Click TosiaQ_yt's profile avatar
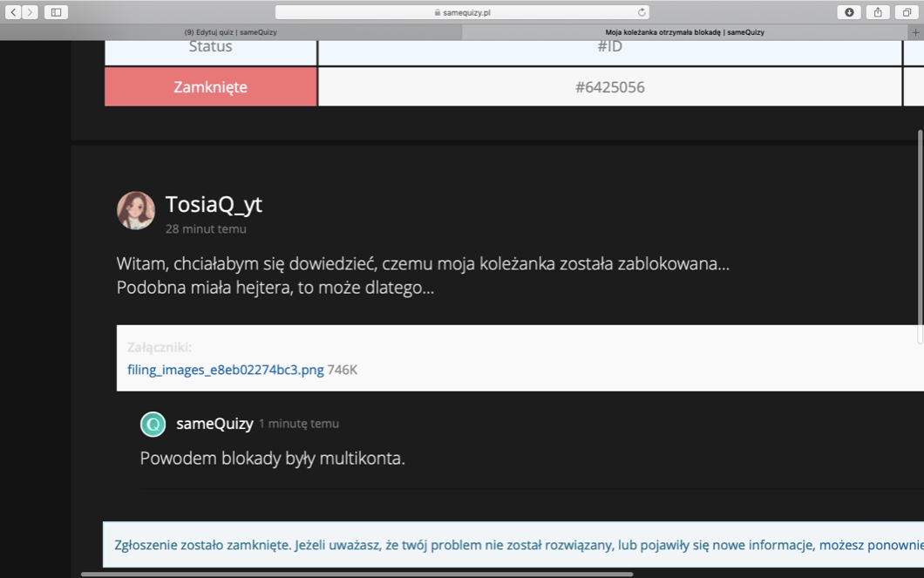The image size is (924, 578). (x=136, y=211)
